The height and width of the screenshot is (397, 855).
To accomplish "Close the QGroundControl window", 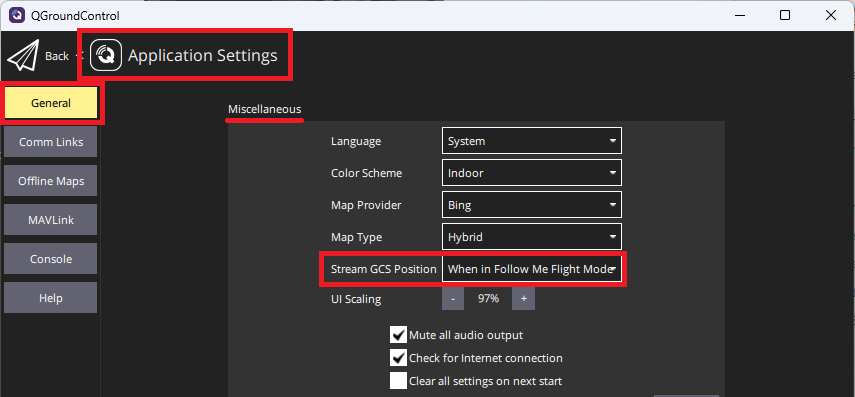I will (830, 15).
